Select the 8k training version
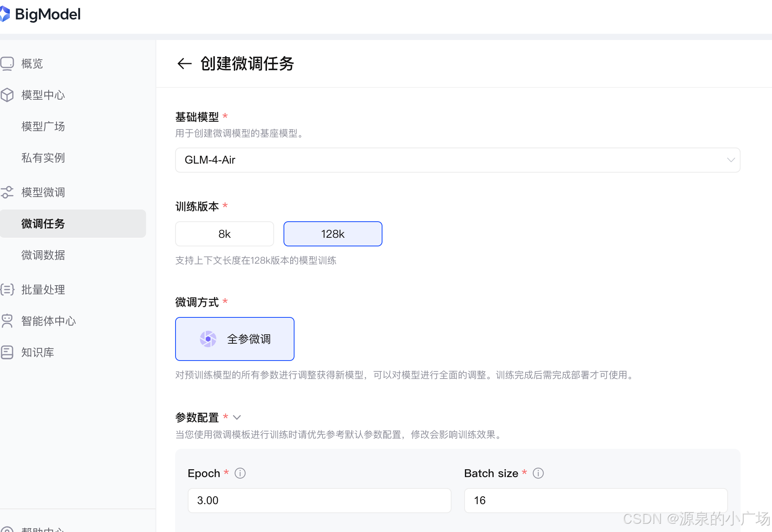The width and height of the screenshot is (772, 532). pos(224,234)
